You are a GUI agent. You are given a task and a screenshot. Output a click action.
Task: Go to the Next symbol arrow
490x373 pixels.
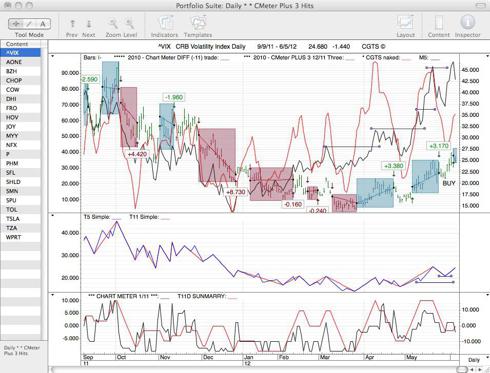[x=89, y=24]
